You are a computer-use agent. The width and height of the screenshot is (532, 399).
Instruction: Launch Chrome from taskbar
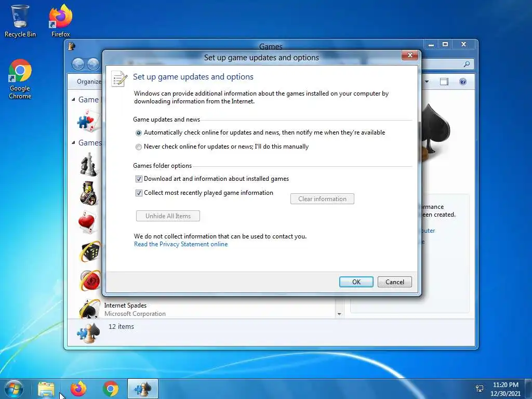point(111,389)
